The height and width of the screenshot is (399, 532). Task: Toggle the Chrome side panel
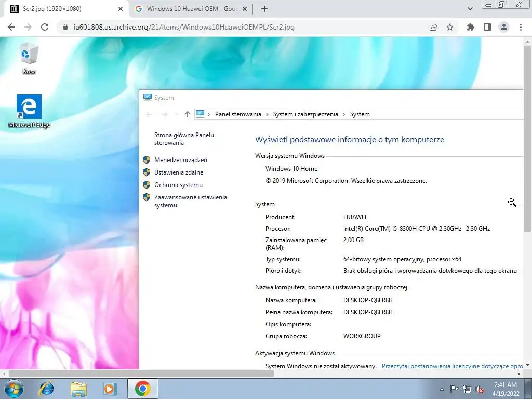(487, 27)
